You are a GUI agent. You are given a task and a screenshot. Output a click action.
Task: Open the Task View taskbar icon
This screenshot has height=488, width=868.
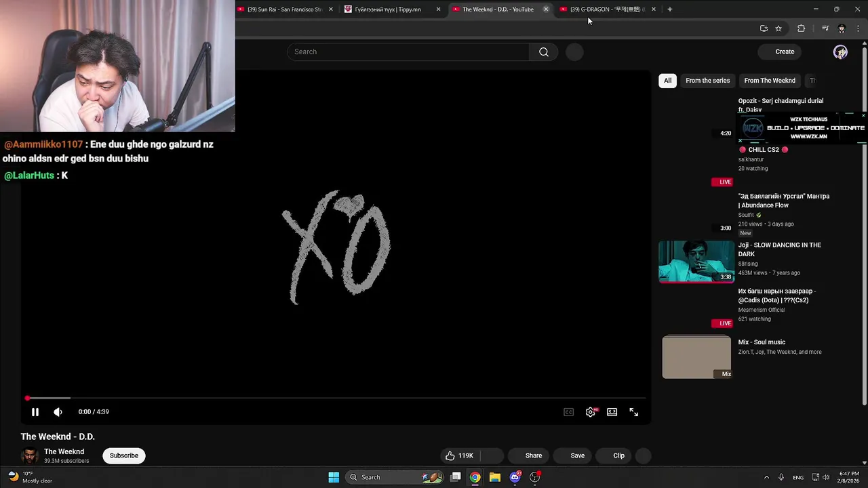[456, 477]
